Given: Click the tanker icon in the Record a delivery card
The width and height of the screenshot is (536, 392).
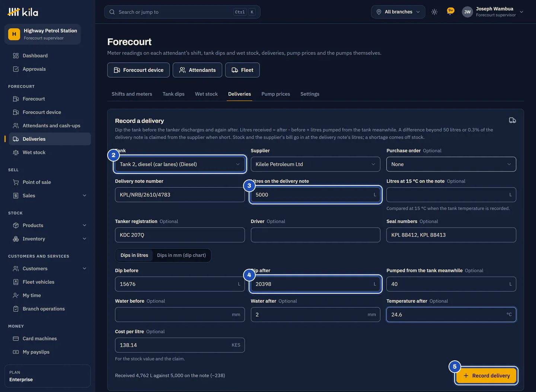Looking at the screenshot, I should pyautogui.click(x=512, y=120).
